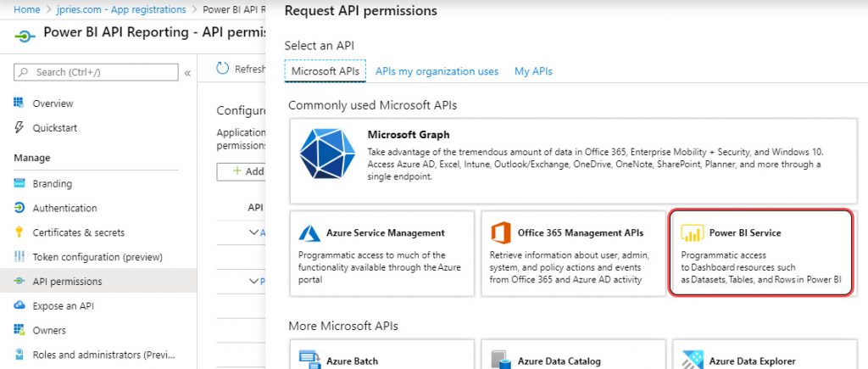The width and height of the screenshot is (868, 369).
Task: Open Overview from sidebar icon
Action: tap(19, 103)
